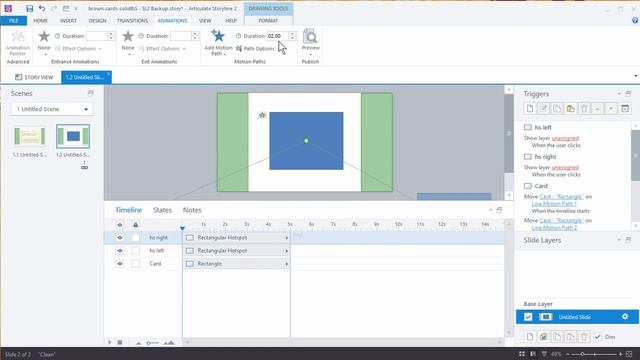The height and width of the screenshot is (360, 640).
Task: Open Untitled Slide layer properties gear
Action: coord(625,317)
